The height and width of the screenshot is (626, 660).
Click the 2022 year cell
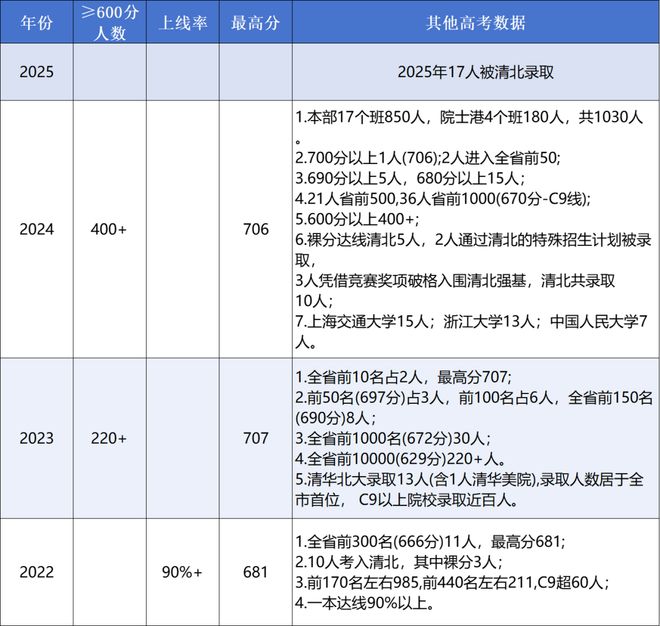[36, 572]
